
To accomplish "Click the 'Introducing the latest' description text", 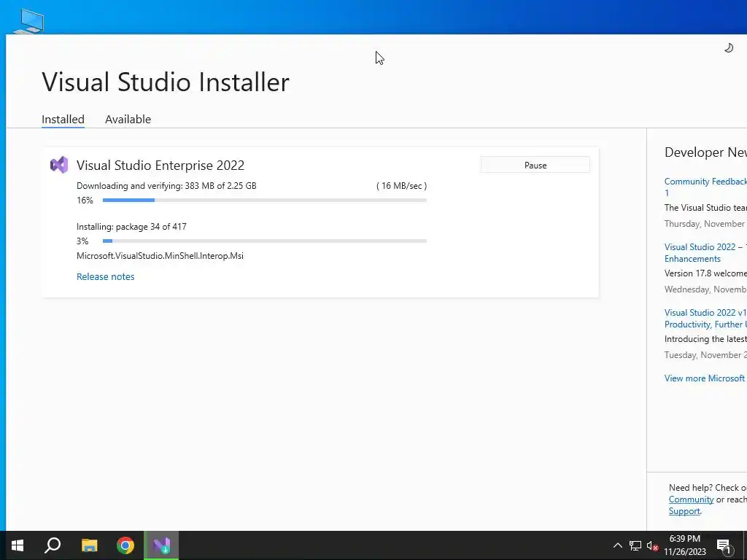I will click(x=705, y=339).
